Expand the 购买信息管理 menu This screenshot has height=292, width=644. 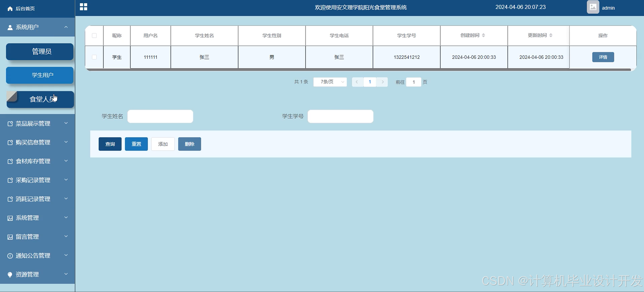pos(66,142)
